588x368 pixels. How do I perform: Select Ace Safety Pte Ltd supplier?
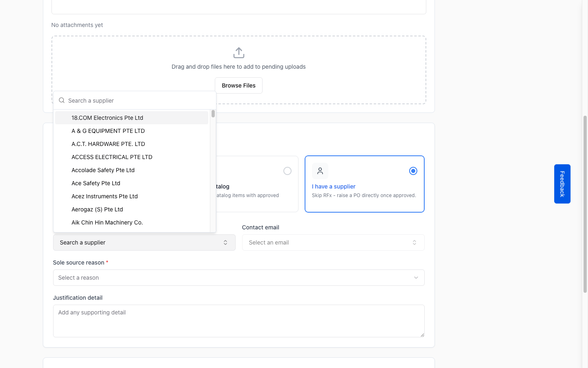click(131, 183)
